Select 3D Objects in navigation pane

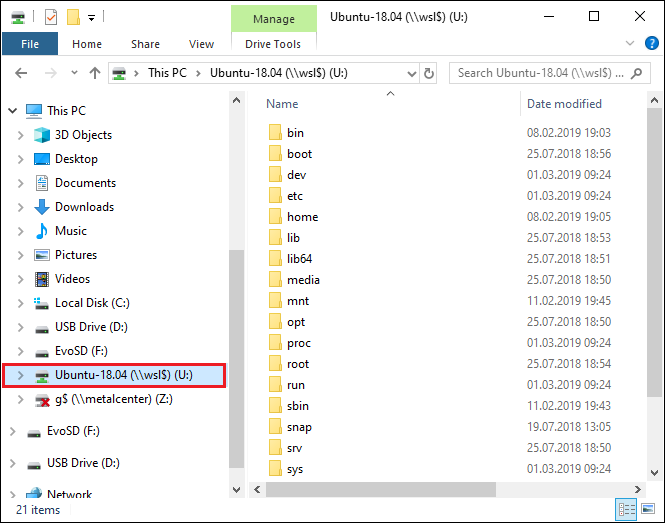coord(83,135)
